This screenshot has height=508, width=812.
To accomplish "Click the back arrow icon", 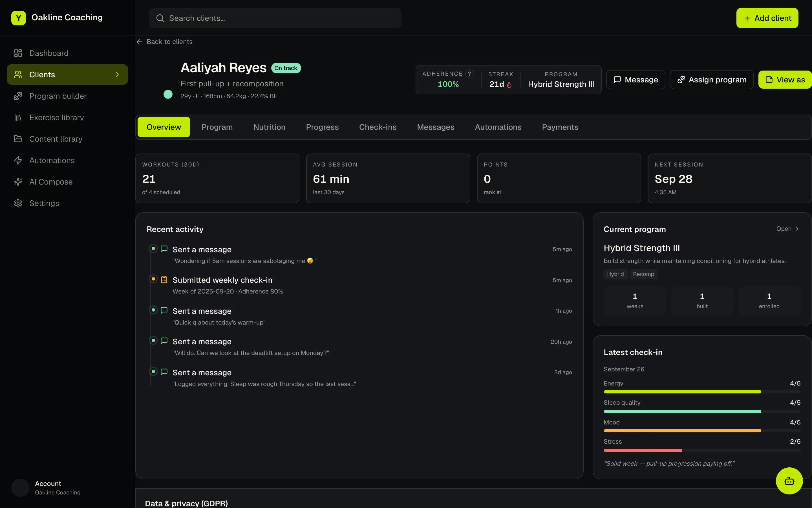I will coord(139,42).
